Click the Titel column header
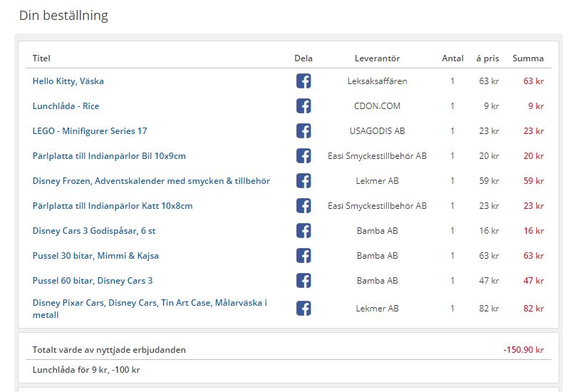 (x=41, y=58)
